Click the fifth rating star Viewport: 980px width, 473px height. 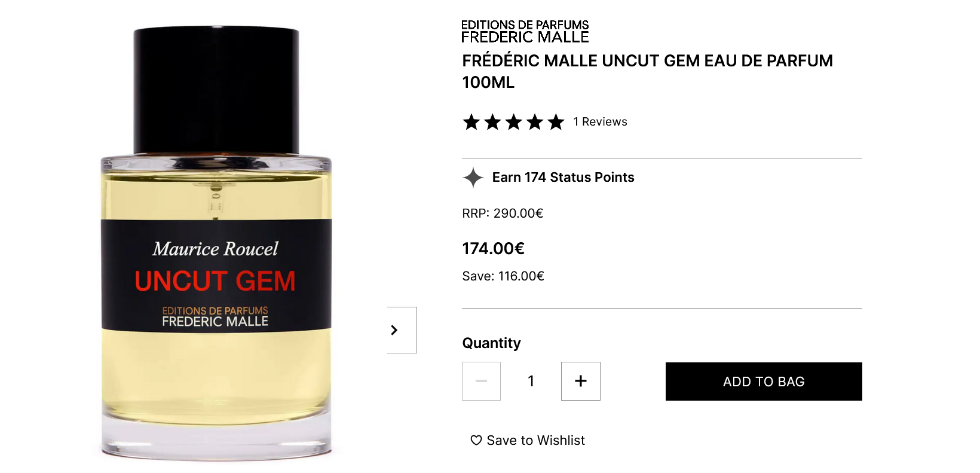[556, 122]
